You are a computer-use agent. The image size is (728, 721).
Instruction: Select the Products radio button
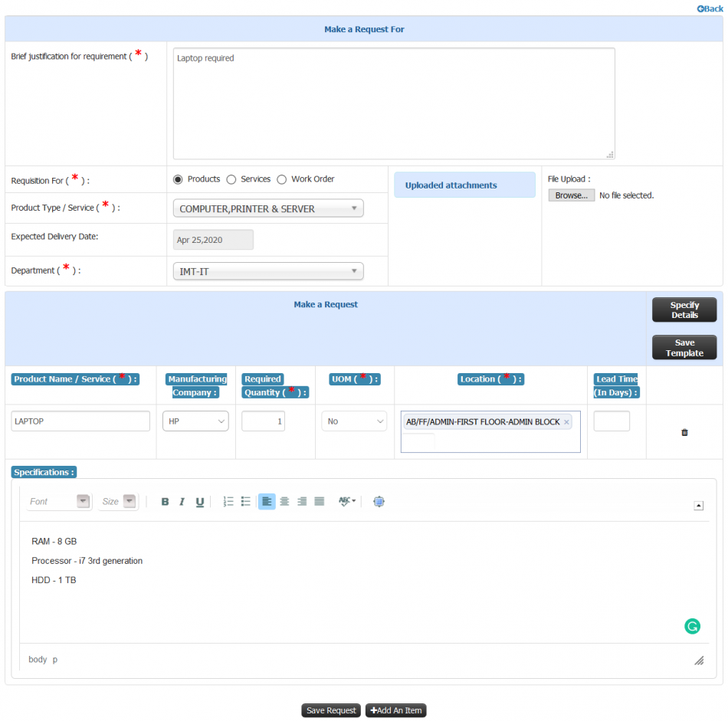pyautogui.click(x=178, y=179)
